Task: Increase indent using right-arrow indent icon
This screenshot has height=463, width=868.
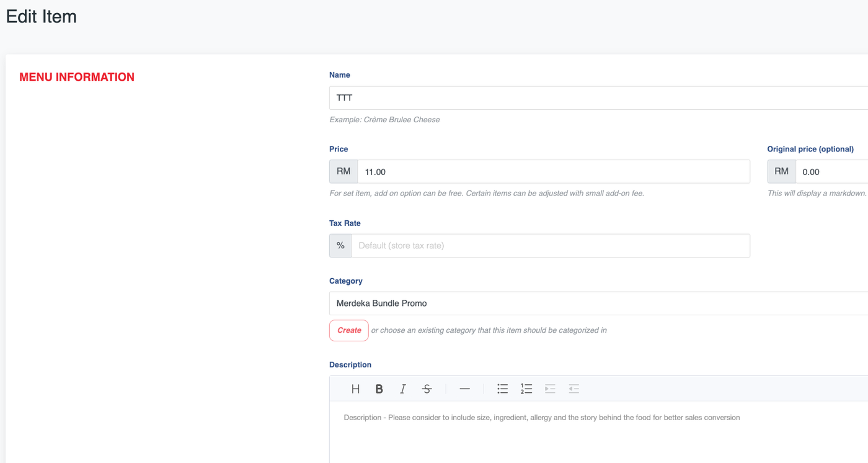Action: click(x=550, y=389)
